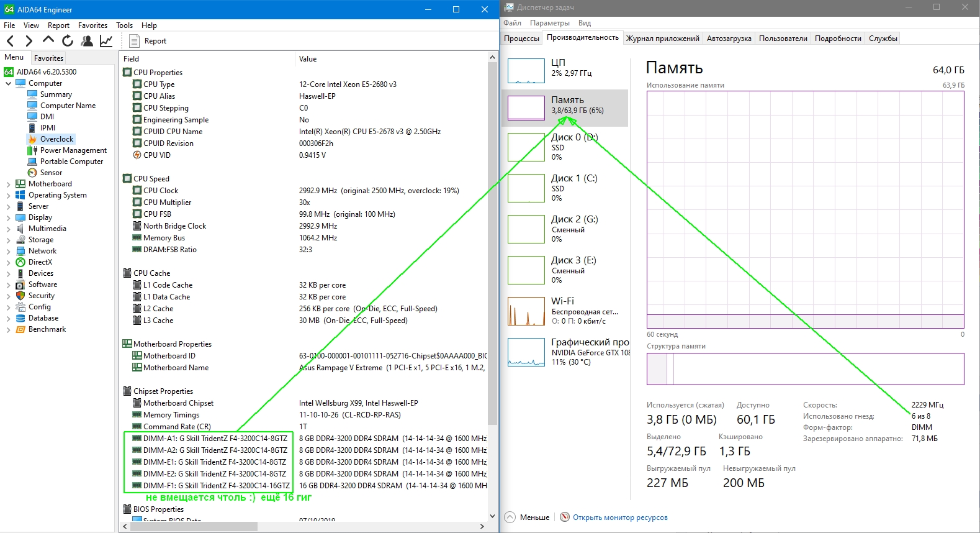
Task: Click the Report toolbar button
Action: pyautogui.click(x=148, y=41)
